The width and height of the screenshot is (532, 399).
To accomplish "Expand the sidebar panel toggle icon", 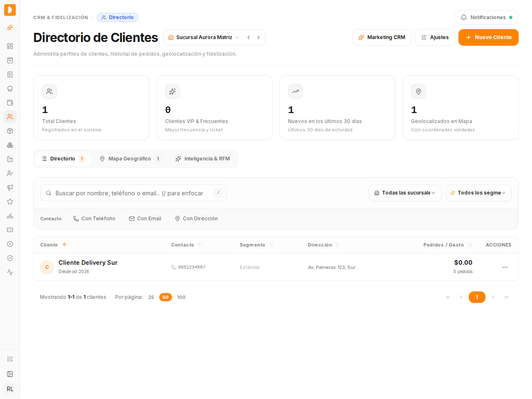I will pyautogui.click(x=10, y=374).
